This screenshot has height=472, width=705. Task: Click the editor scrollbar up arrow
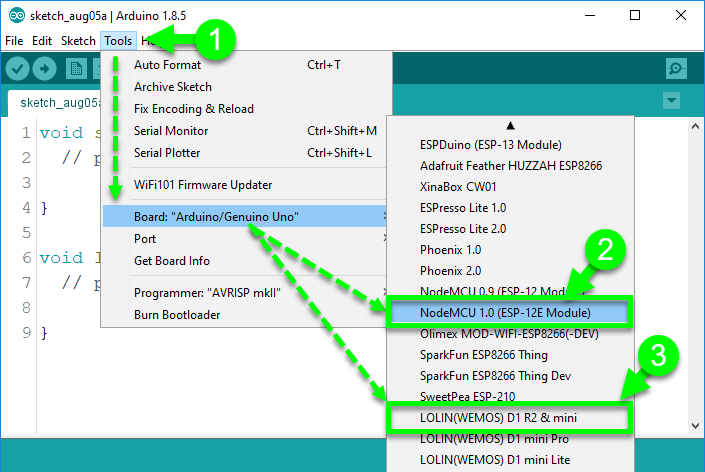coord(695,126)
